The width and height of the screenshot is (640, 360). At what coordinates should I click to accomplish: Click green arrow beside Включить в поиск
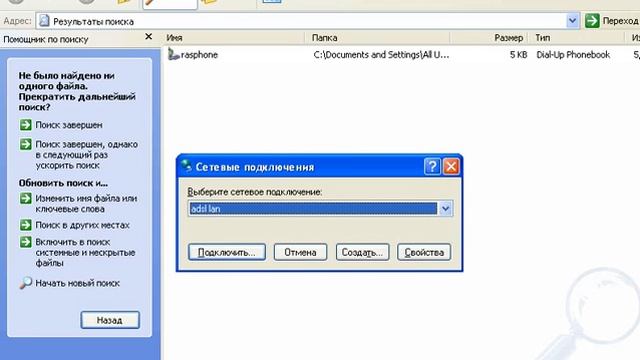click(x=26, y=242)
